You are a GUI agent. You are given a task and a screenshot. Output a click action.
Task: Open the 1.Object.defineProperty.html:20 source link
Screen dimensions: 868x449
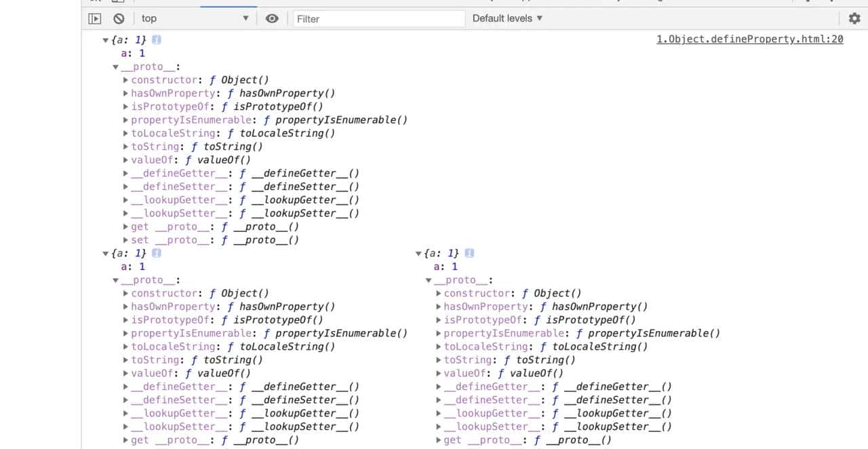pyautogui.click(x=749, y=39)
